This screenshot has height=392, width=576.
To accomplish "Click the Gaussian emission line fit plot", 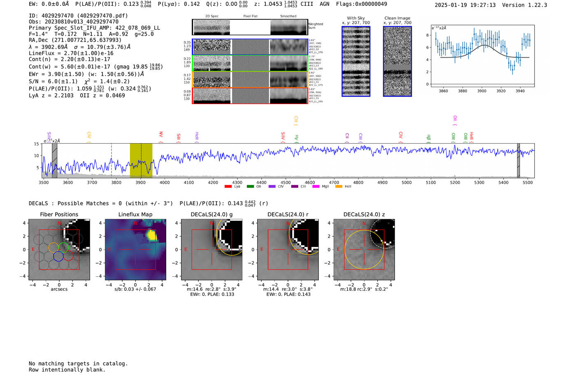I will pyautogui.click(x=483, y=56).
